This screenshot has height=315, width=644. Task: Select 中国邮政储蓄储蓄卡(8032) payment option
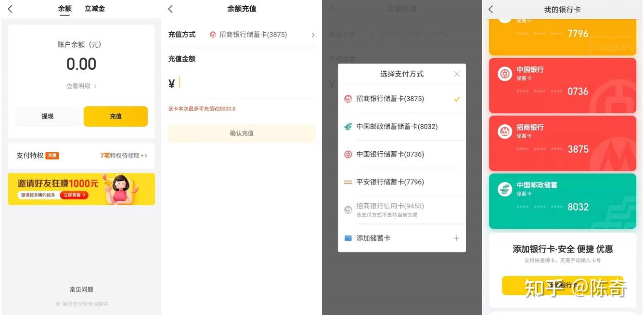(402, 127)
